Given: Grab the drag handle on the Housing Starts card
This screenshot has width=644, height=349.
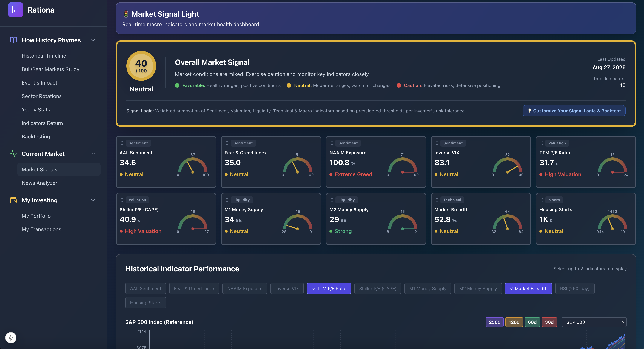Looking at the screenshot, I should [542, 200].
